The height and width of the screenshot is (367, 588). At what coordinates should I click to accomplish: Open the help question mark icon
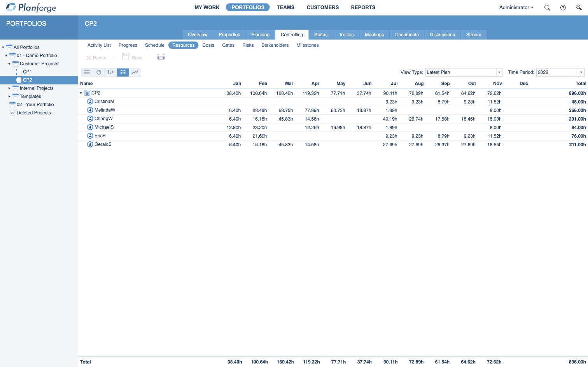click(x=563, y=8)
